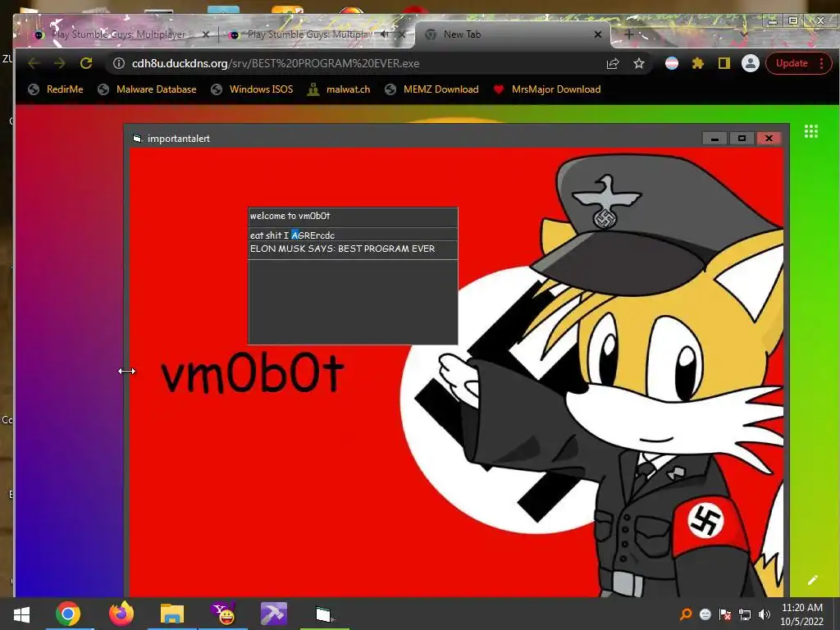This screenshot has width=840, height=630.
Task: Share this page via the share icon
Action: point(613,63)
